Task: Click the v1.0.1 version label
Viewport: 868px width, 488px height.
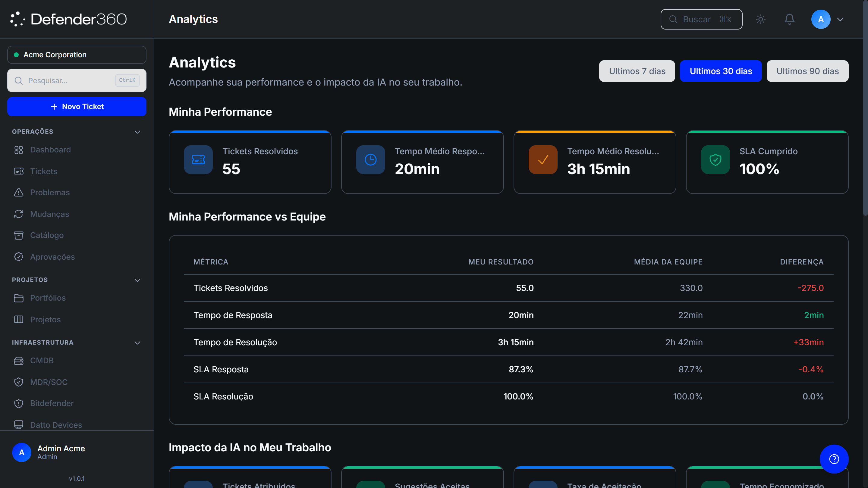Action: click(x=77, y=479)
